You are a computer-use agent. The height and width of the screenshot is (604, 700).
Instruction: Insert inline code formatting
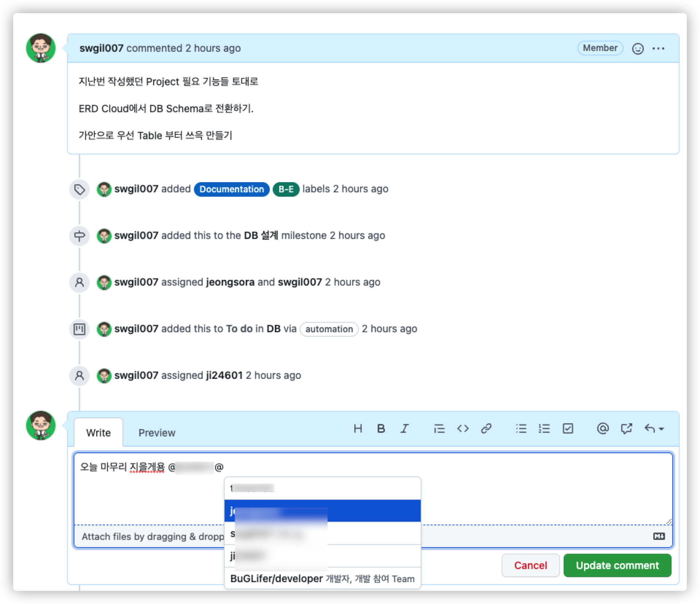(x=463, y=429)
